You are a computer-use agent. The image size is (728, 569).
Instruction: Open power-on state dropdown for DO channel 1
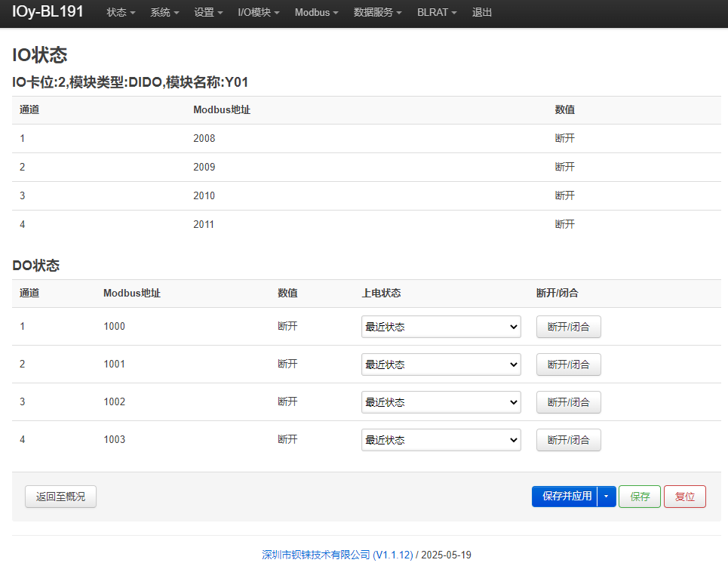[441, 327]
